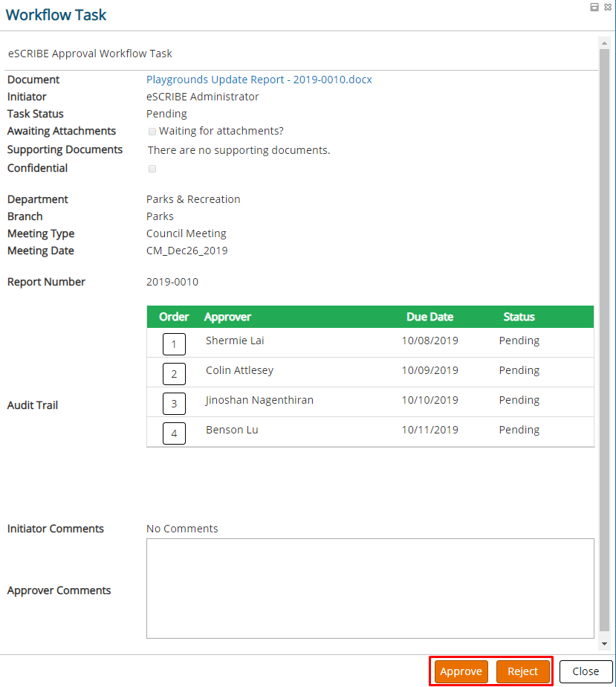This screenshot has height=687, width=616.
Task: Click approver name Jinoshan Nagenthiran
Action: point(259,400)
